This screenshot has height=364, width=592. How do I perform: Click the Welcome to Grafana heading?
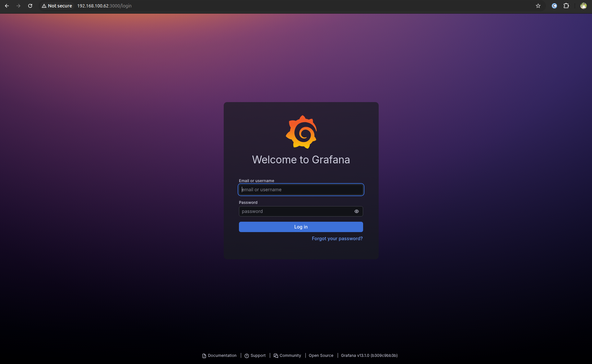(301, 159)
